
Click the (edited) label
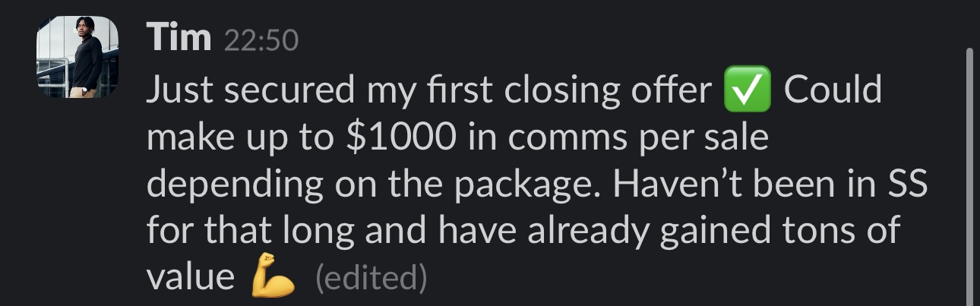(370, 279)
